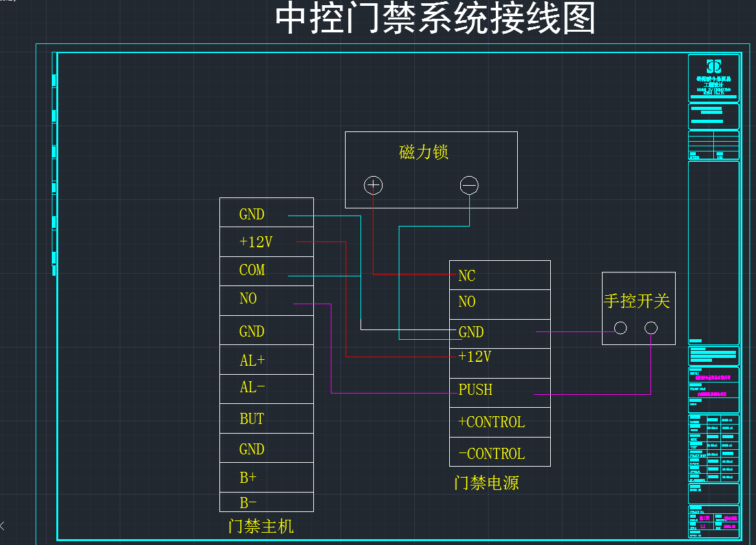The image size is (756, 545).
Task: Select the 手控开关 label text
Action: pos(637,301)
